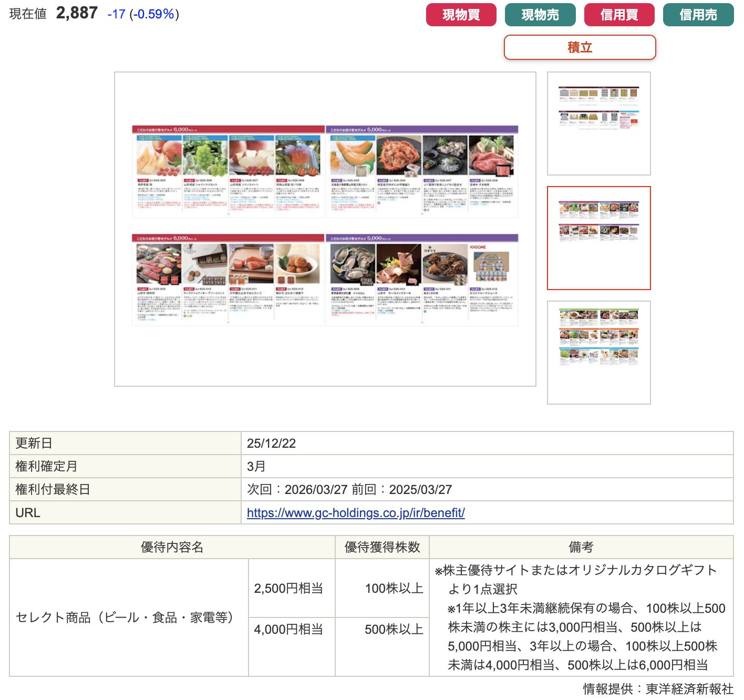Select the 信用売 margin sell button

tap(698, 15)
